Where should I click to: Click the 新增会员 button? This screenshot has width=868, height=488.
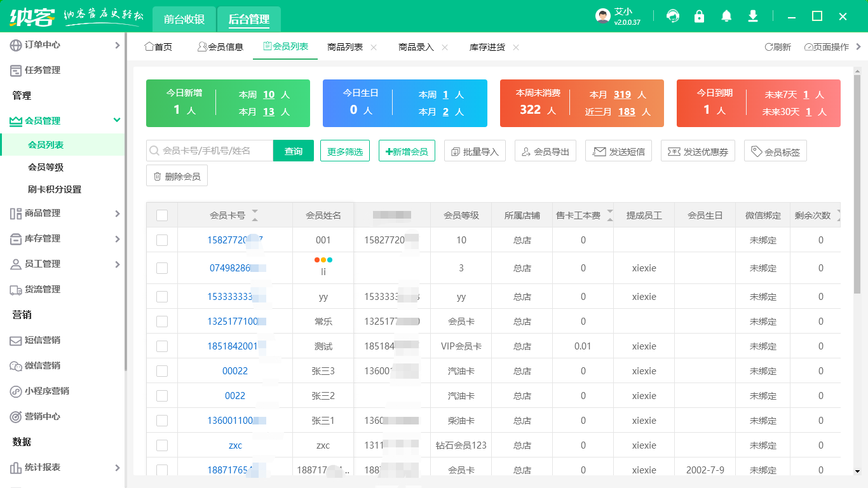pyautogui.click(x=407, y=151)
